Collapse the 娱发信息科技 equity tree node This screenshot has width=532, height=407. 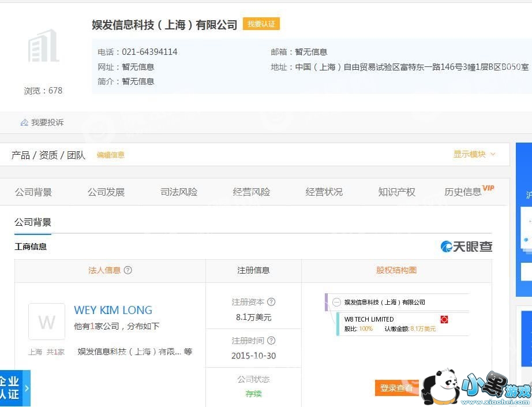336,302
